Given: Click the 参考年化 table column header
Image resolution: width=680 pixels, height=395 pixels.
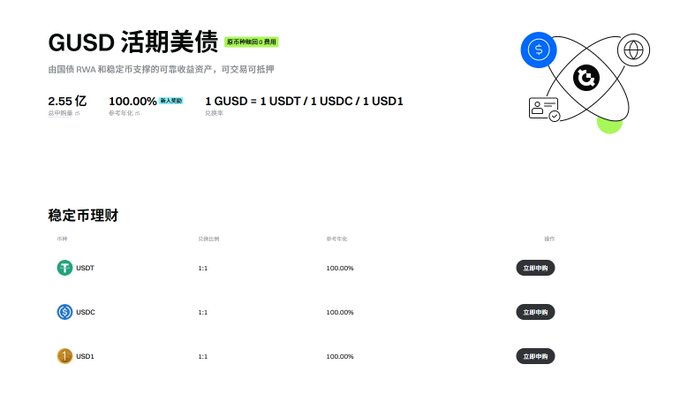Looking at the screenshot, I should point(337,239).
